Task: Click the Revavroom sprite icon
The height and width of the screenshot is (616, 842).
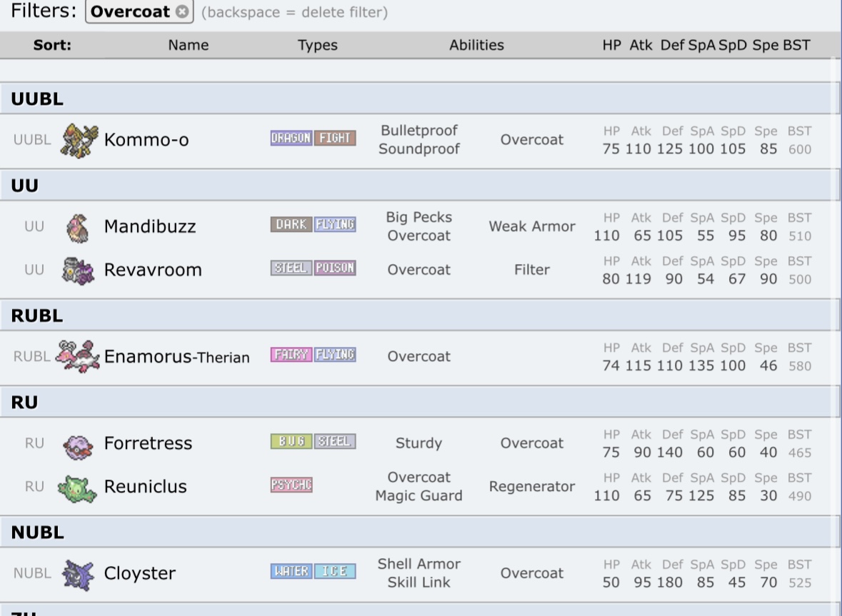Action: pyautogui.click(x=78, y=271)
